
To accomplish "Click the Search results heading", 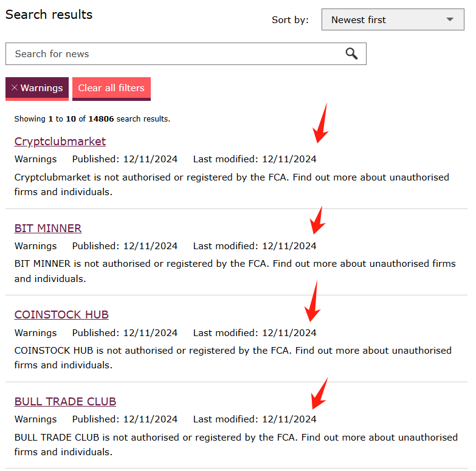I will 49,15.
